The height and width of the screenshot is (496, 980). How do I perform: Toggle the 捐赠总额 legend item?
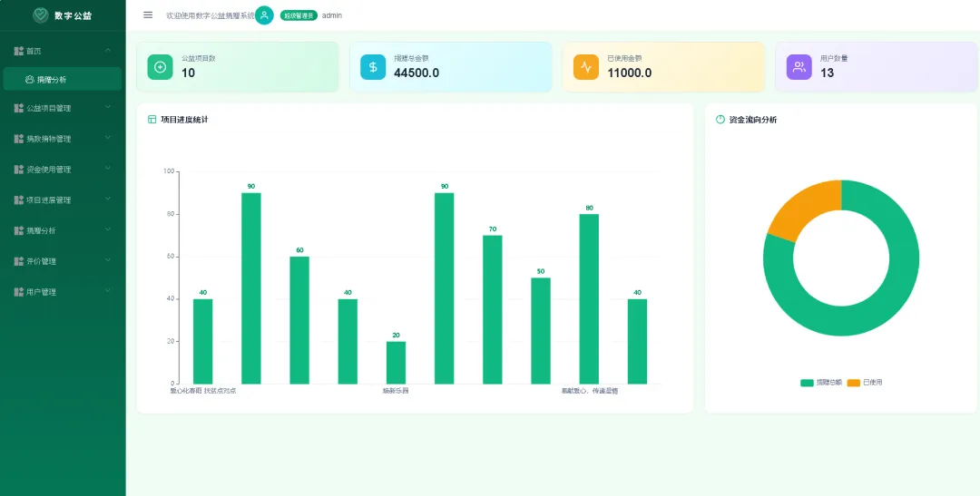[x=821, y=383]
